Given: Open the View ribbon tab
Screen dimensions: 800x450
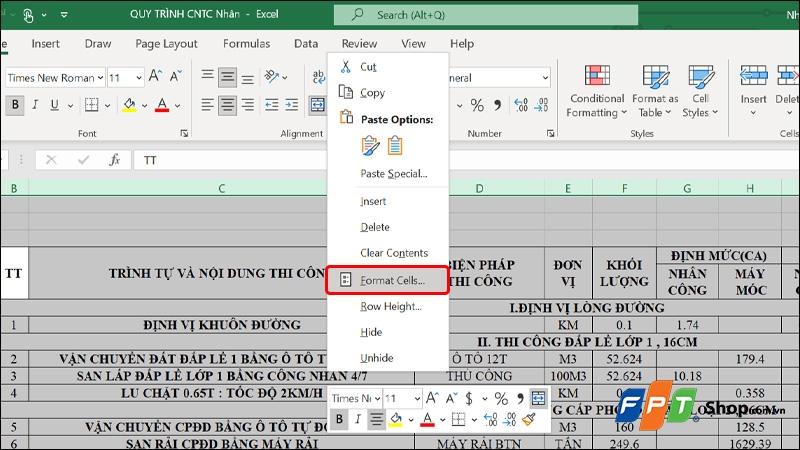Looking at the screenshot, I should (x=413, y=44).
